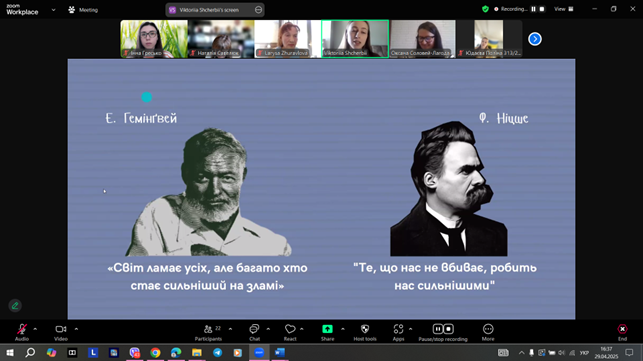Select Viktoriia Shcherbii video thumbnail
643x361 pixels.
(x=355, y=39)
